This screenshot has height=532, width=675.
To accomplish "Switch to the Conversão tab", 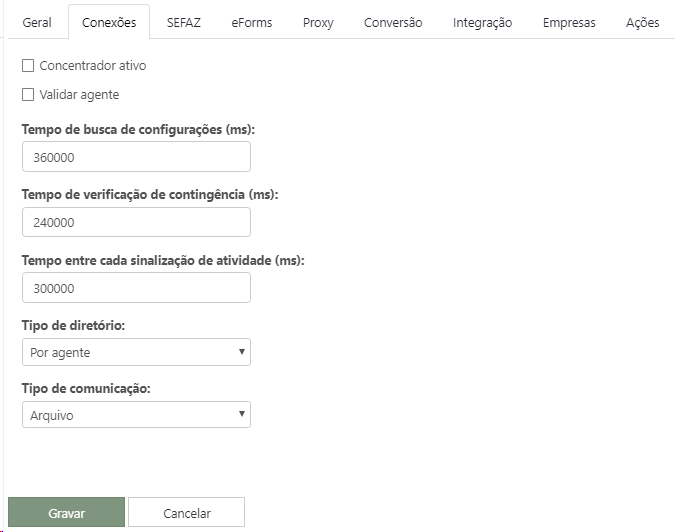I will (393, 22).
